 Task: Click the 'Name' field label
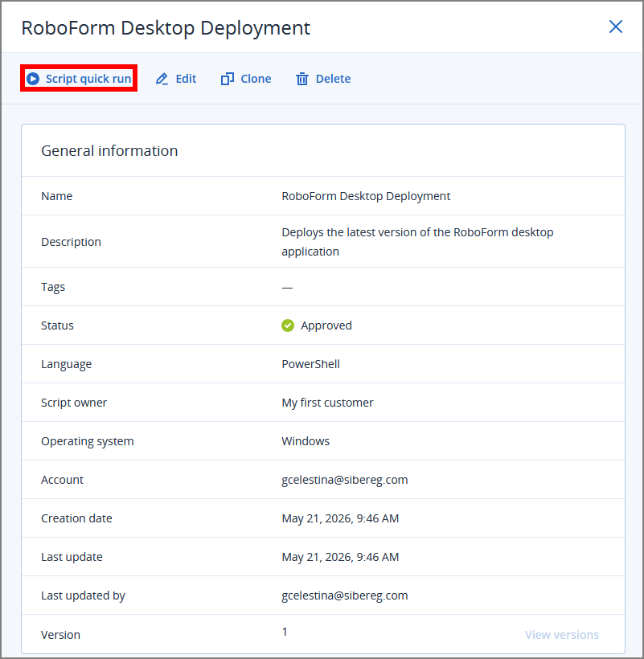pos(57,196)
